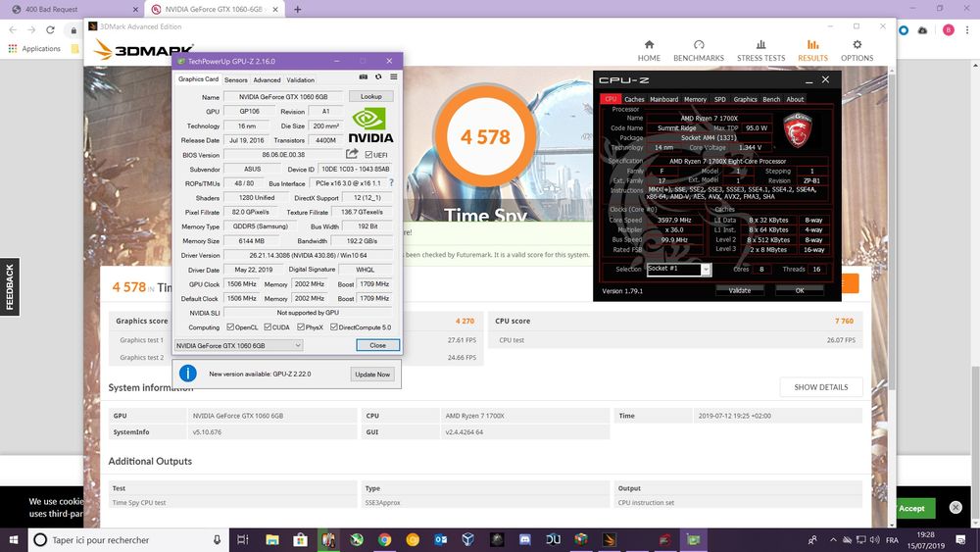Open the Caches tab in CPU-Z
Viewport: 980px width, 552px height.
(634, 99)
